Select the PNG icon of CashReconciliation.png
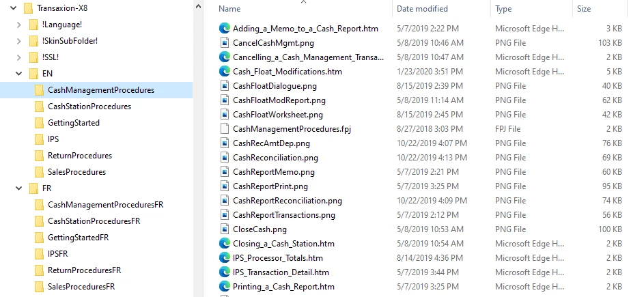 (224, 158)
